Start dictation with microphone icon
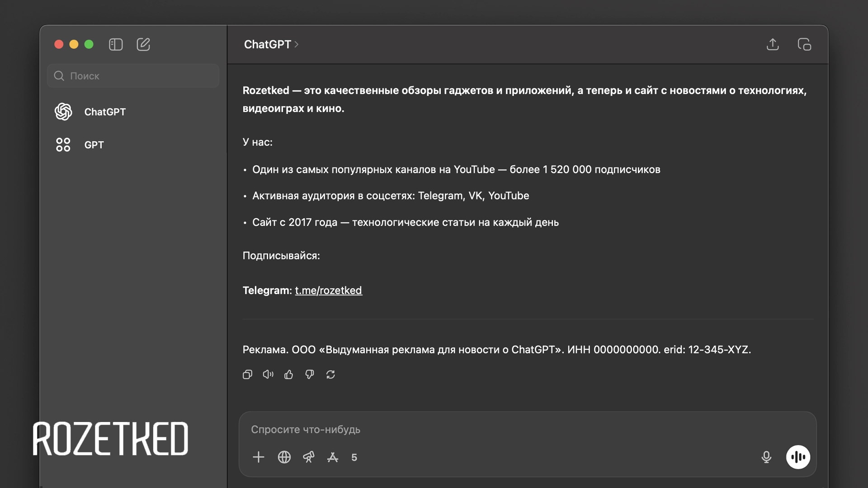868x488 pixels. [x=766, y=457]
